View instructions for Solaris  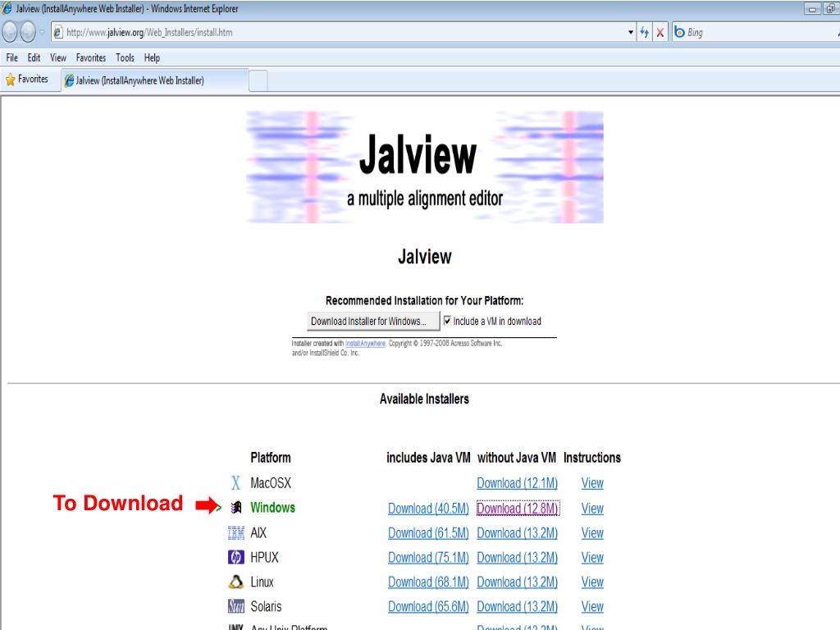click(x=592, y=606)
